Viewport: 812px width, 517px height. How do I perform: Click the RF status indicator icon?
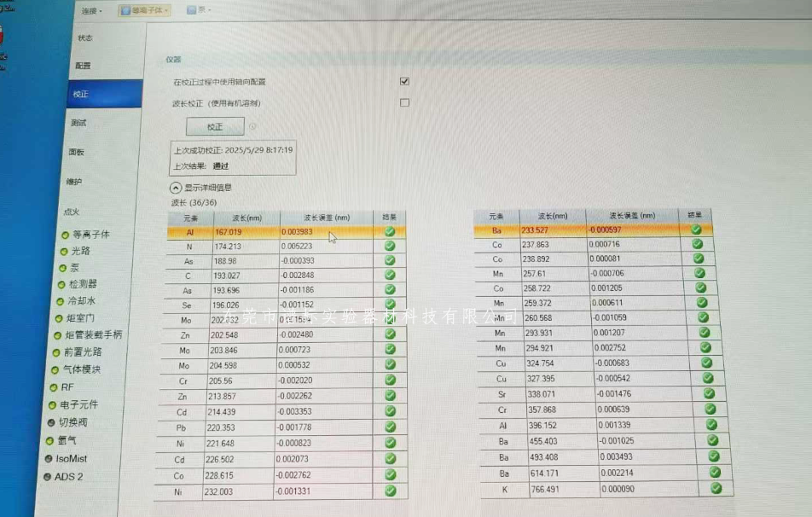click(55, 387)
